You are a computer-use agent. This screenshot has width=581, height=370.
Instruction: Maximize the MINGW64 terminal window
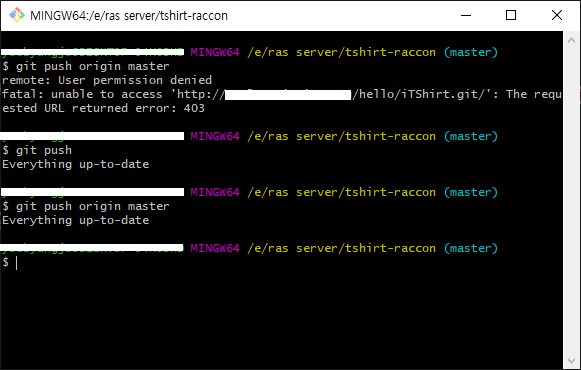(511, 15)
